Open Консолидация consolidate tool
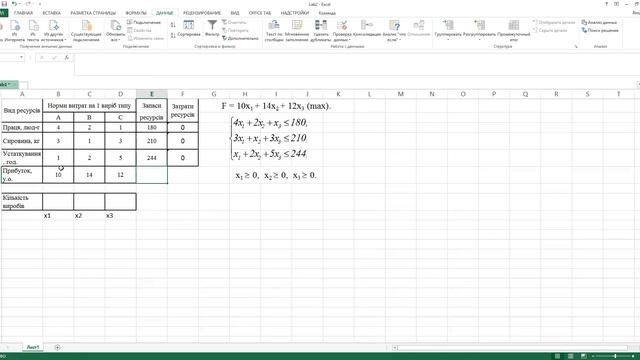The width and height of the screenshot is (640, 360). [367, 29]
